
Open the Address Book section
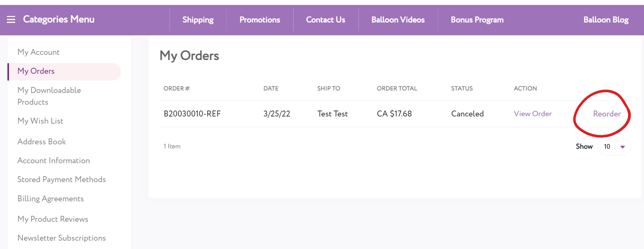pyautogui.click(x=42, y=142)
